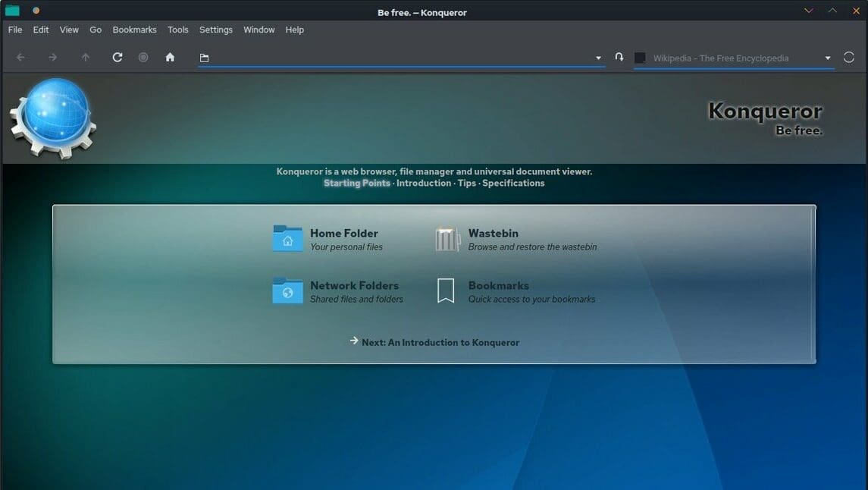Image resolution: width=868 pixels, height=490 pixels.
Task: Click the throbber spinner icon at toolbar end
Action: click(x=848, y=57)
